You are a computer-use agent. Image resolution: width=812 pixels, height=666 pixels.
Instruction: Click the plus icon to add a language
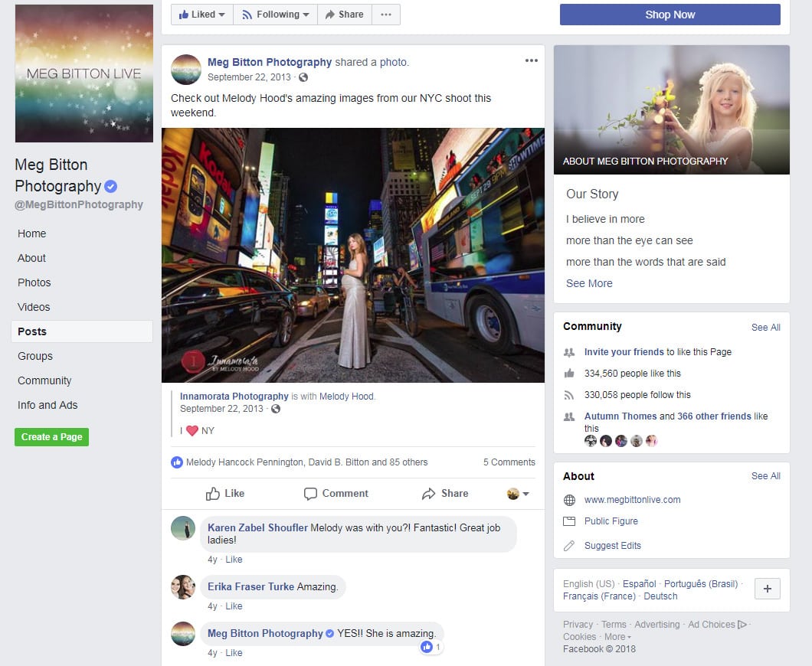pos(768,589)
